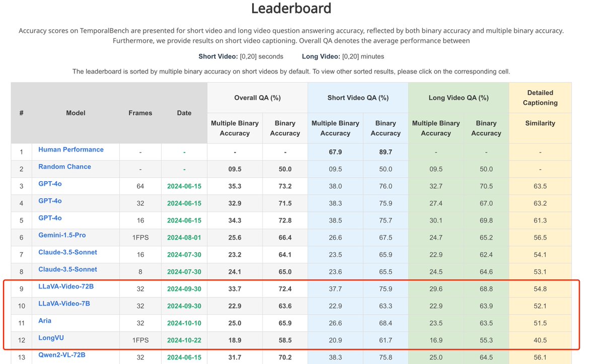Click the Long Video QA (%) header cell
This screenshot has height=364, width=604.
tap(459, 98)
